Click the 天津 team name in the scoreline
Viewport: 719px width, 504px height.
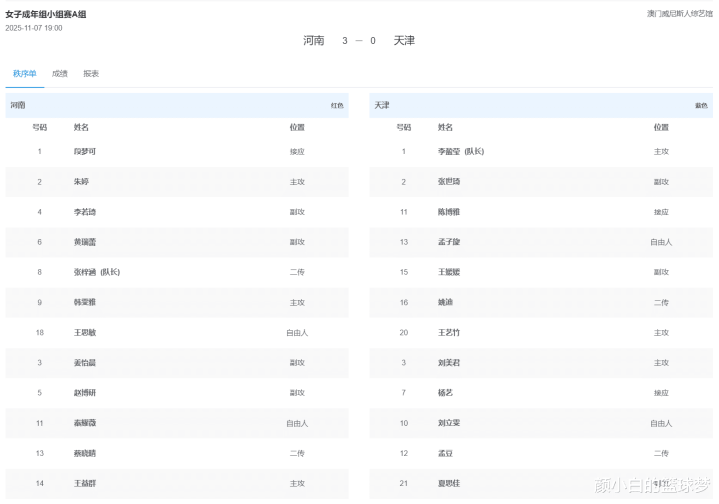click(404, 41)
